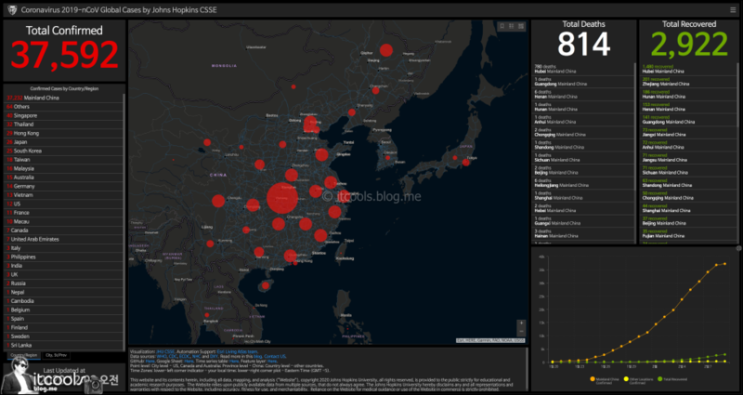
Task: Click the Heilongjiang row in the deaths list
Action: tap(583, 183)
